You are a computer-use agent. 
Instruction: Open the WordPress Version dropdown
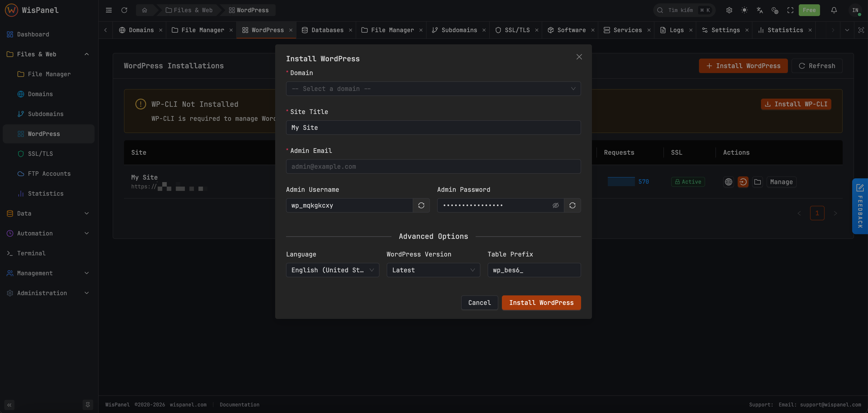click(x=433, y=270)
